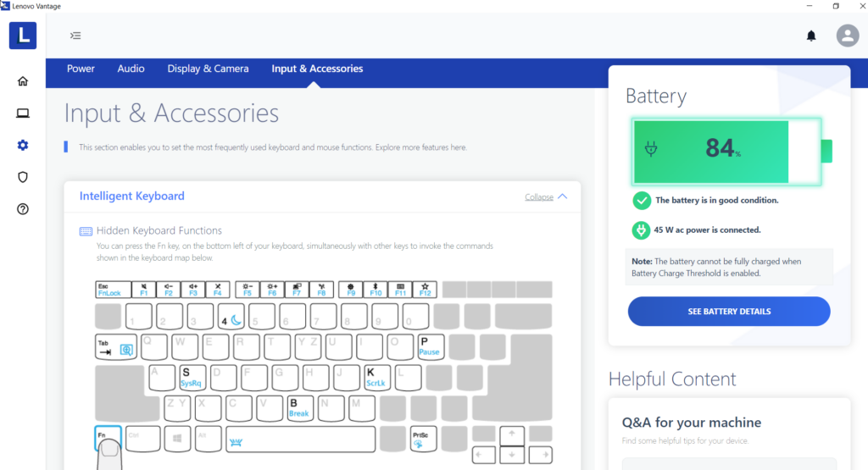Viewport: 868px width, 470px height.
Task: Click the Intelligent Keyboard heading
Action: point(131,196)
